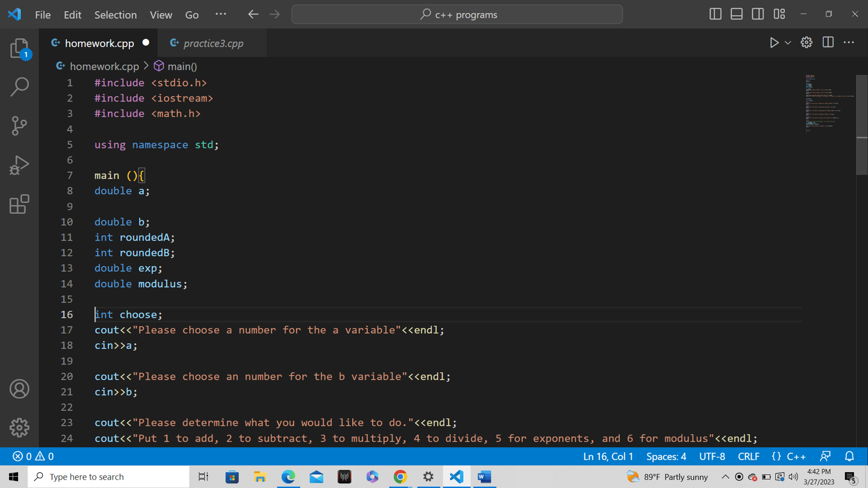Go back with the navigation arrow

point(253,15)
